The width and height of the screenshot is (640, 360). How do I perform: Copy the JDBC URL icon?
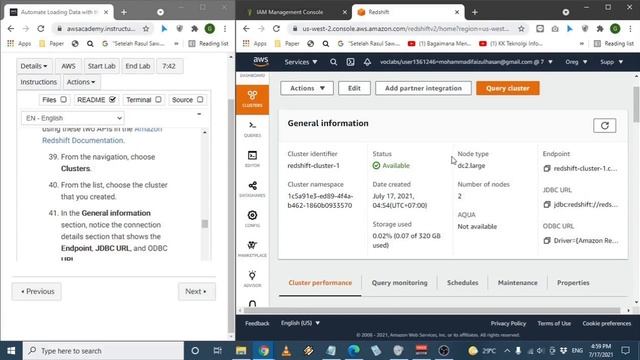click(x=547, y=204)
